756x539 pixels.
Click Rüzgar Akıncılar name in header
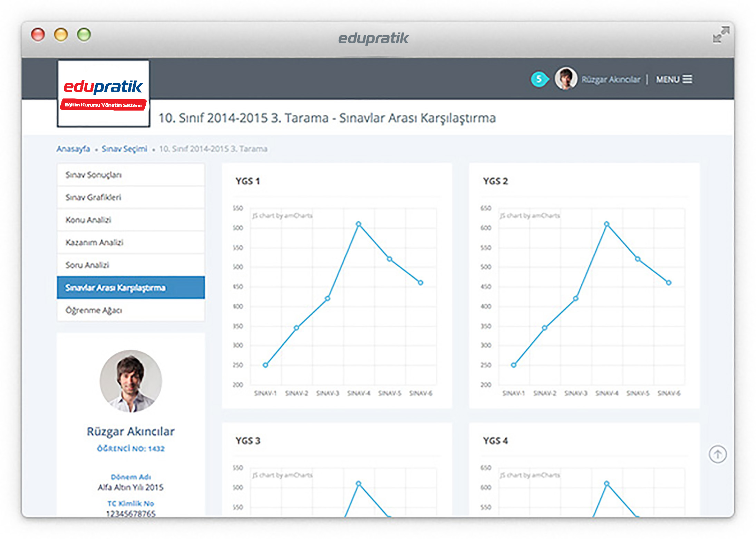point(611,79)
